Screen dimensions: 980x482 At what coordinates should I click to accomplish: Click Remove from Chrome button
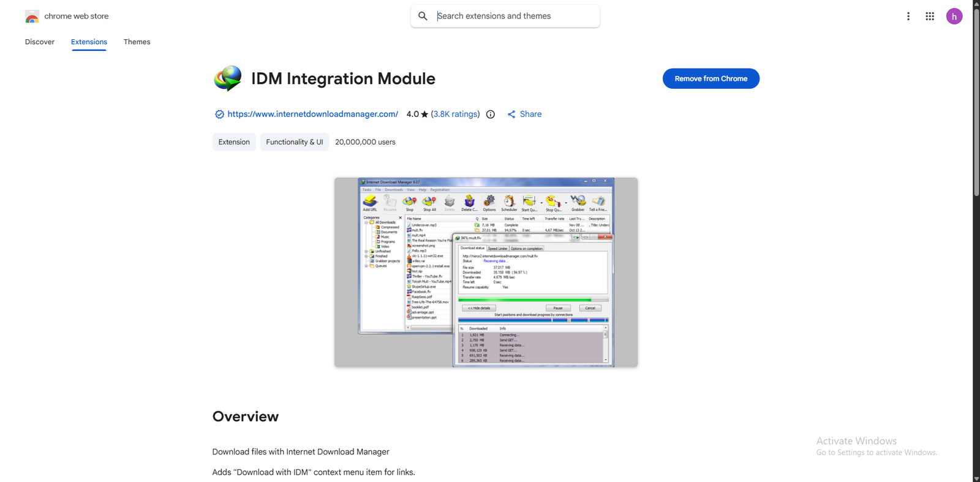tap(711, 78)
